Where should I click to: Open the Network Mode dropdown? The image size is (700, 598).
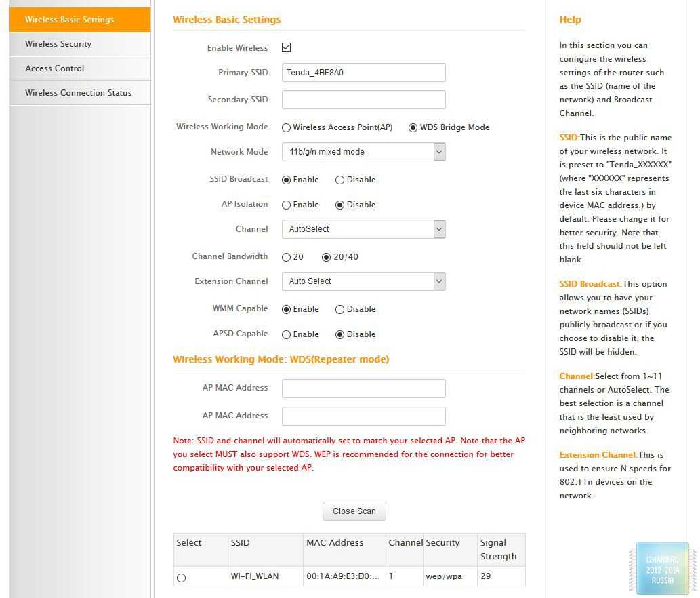tap(363, 152)
